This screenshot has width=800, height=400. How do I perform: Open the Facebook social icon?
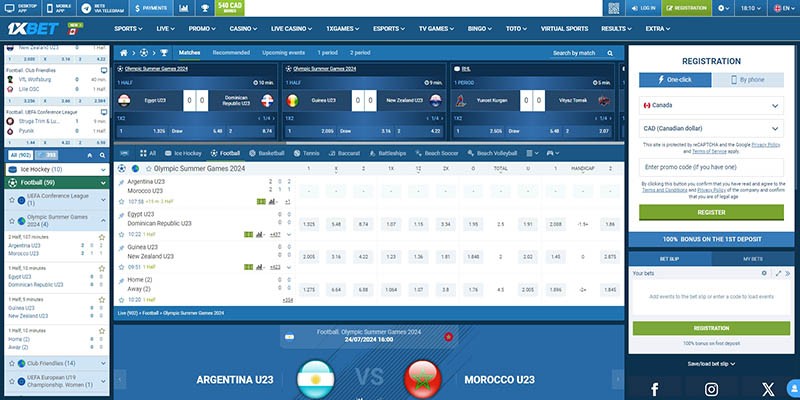pos(655,389)
